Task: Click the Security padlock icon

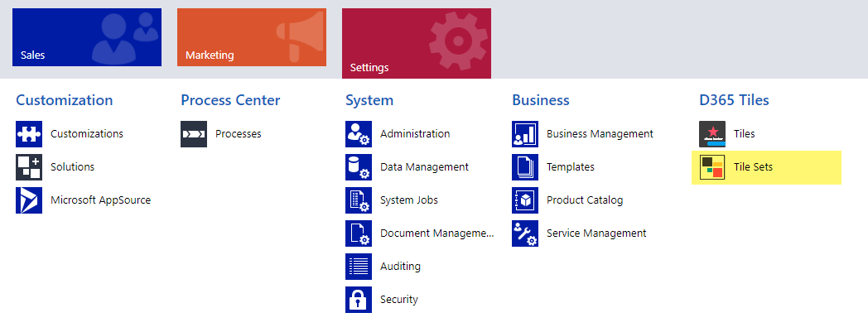Action: tap(359, 300)
